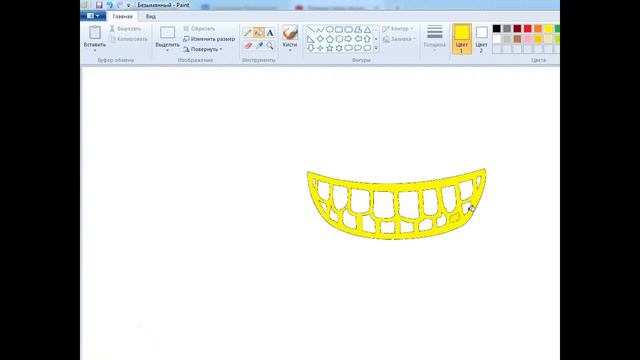Pick the Rounded rectangular callout shape
640x360 pixels.
click(x=348, y=48)
